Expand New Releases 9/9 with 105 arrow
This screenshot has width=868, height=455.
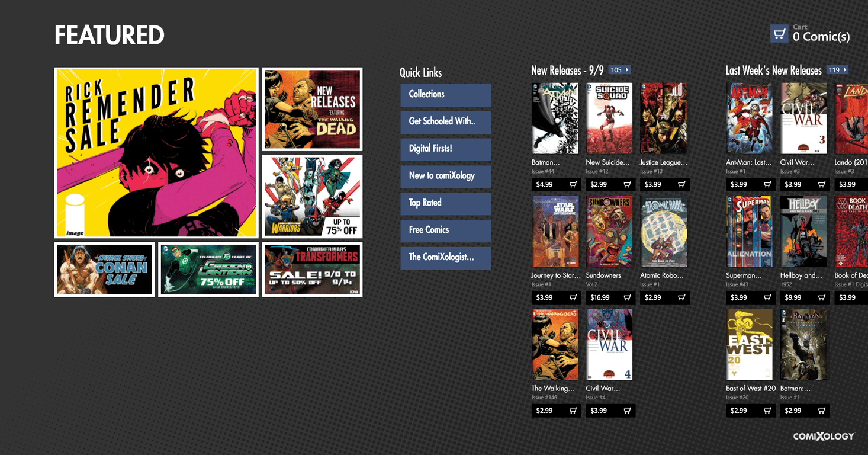619,70
